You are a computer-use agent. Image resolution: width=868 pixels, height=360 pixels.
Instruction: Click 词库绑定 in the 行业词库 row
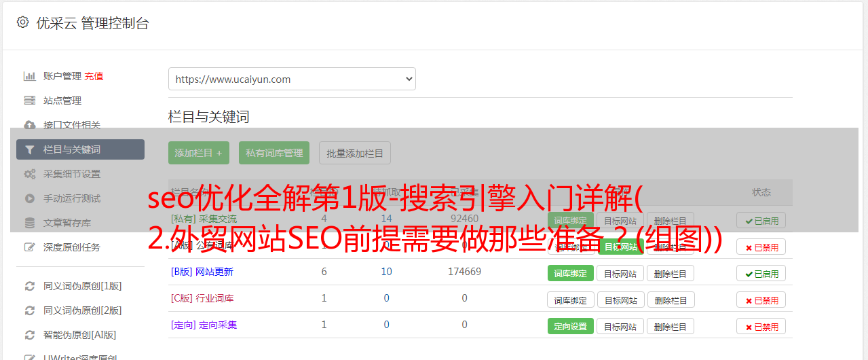571,300
